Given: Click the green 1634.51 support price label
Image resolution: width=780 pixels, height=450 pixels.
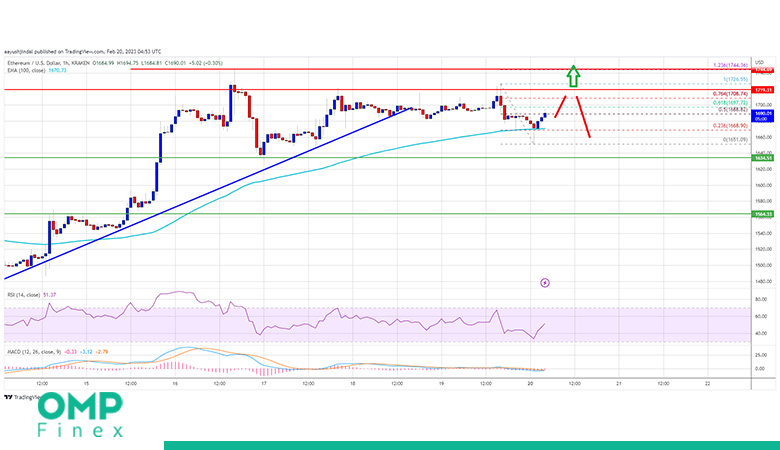Looking at the screenshot, I should pos(764,158).
